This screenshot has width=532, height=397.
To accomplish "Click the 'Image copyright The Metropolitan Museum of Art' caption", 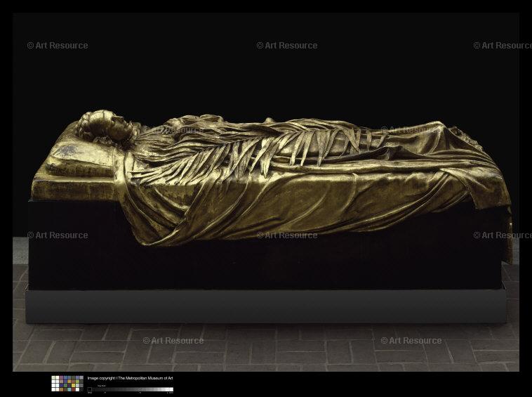I will pyautogui.click(x=131, y=378).
